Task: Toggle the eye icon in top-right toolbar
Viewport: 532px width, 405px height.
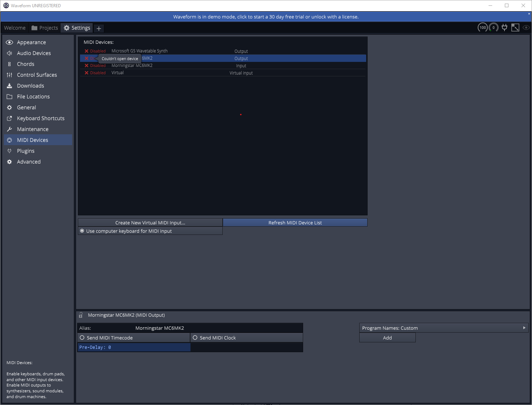Action: [526, 28]
